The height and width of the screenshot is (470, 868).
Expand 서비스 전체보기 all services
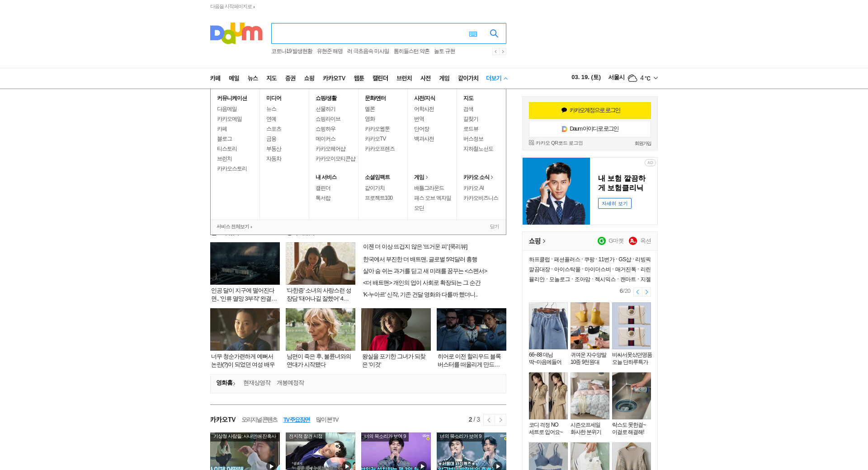tap(234, 227)
